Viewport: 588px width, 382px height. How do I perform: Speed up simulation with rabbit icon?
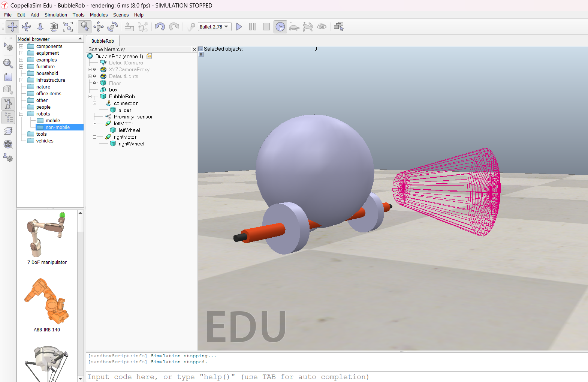coord(308,27)
